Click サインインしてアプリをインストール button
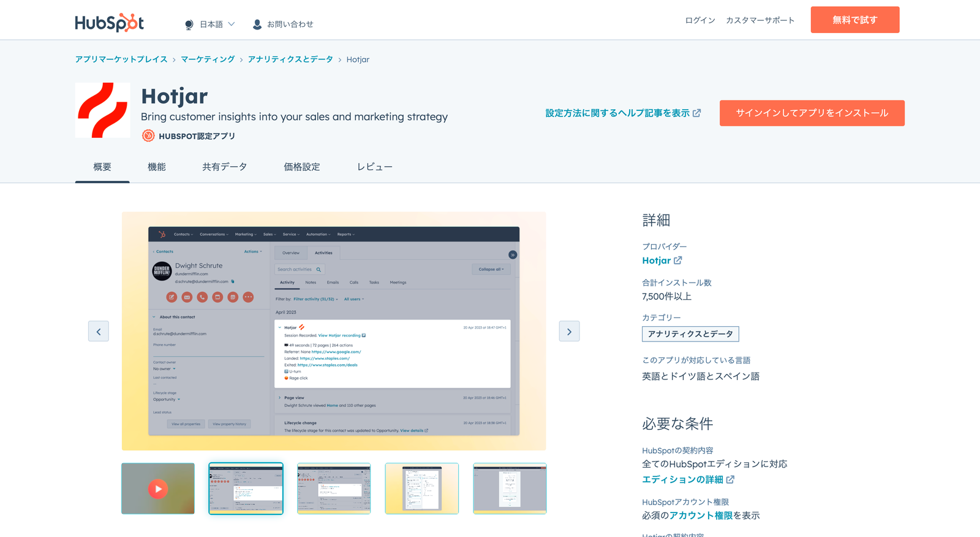The height and width of the screenshot is (537, 980). pyautogui.click(x=812, y=113)
